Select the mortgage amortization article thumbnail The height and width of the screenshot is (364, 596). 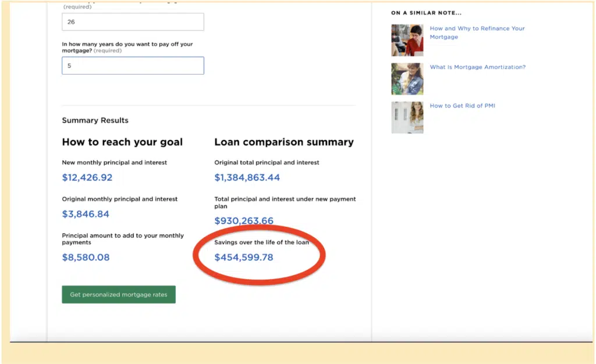tap(407, 78)
